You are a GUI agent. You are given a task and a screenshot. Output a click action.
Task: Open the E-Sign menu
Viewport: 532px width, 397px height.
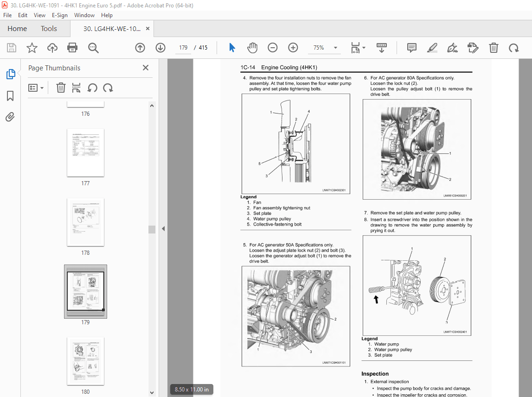pos(60,15)
